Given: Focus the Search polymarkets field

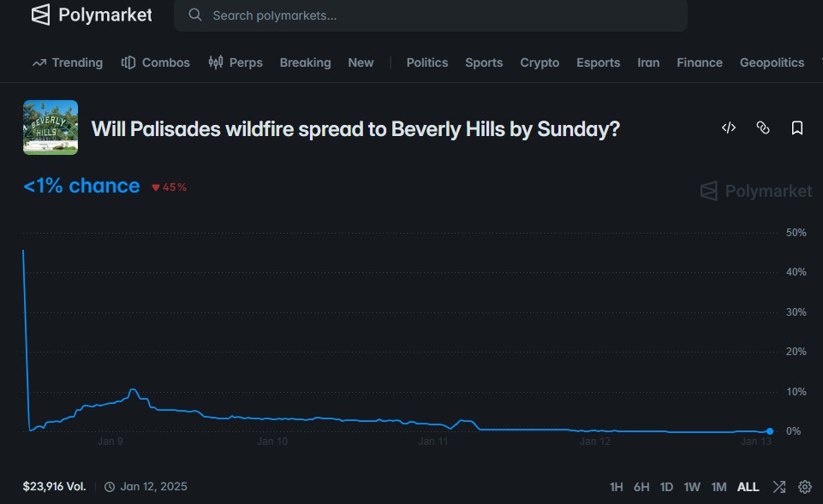Looking at the screenshot, I should (431, 15).
